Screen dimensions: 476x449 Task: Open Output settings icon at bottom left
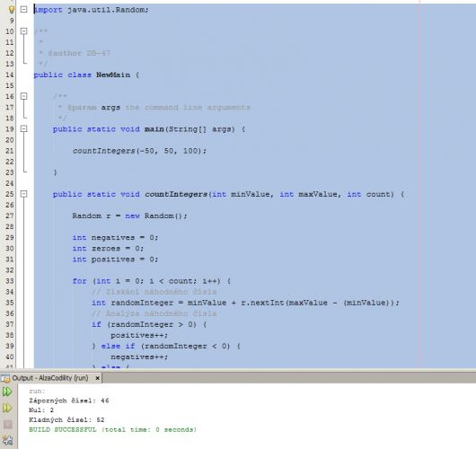[x=7, y=440]
